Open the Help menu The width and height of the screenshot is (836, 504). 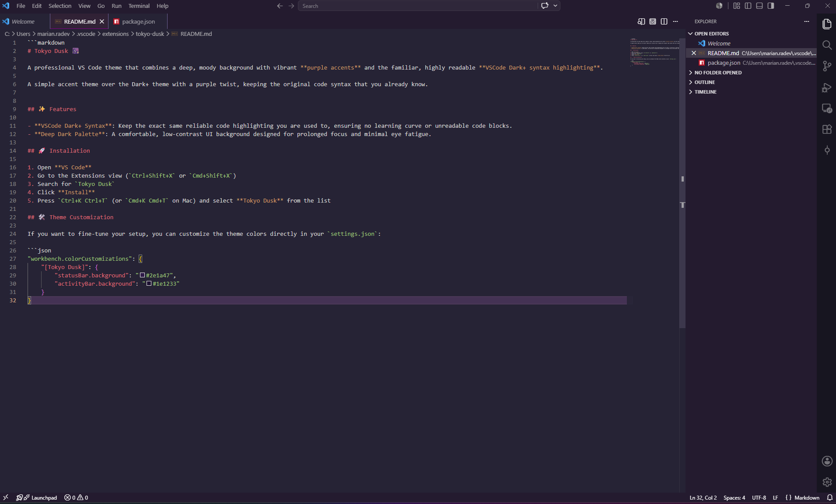162,6
